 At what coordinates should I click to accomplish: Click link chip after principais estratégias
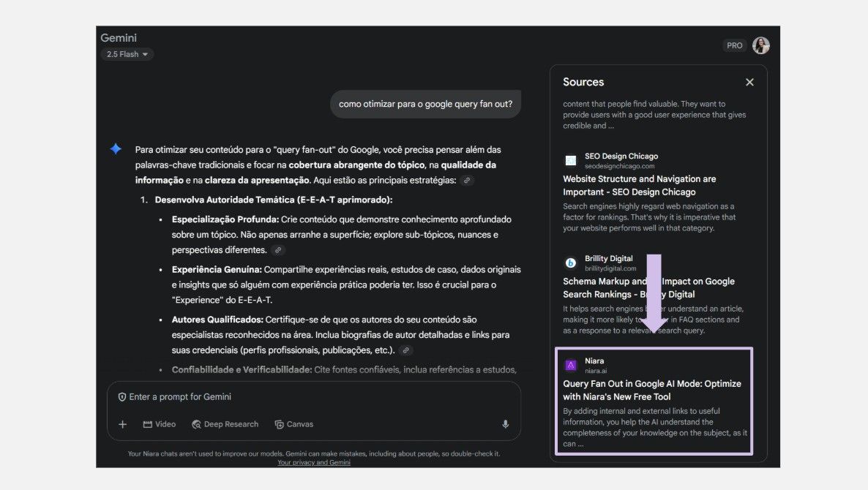click(467, 181)
